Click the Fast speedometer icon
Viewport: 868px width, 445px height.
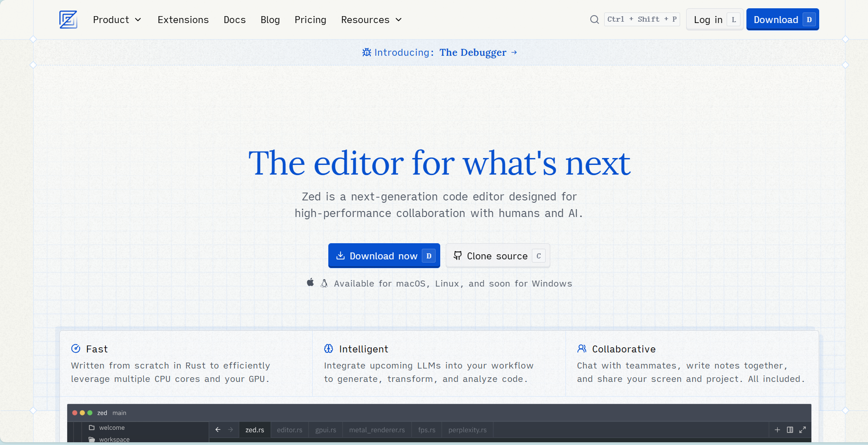point(76,349)
